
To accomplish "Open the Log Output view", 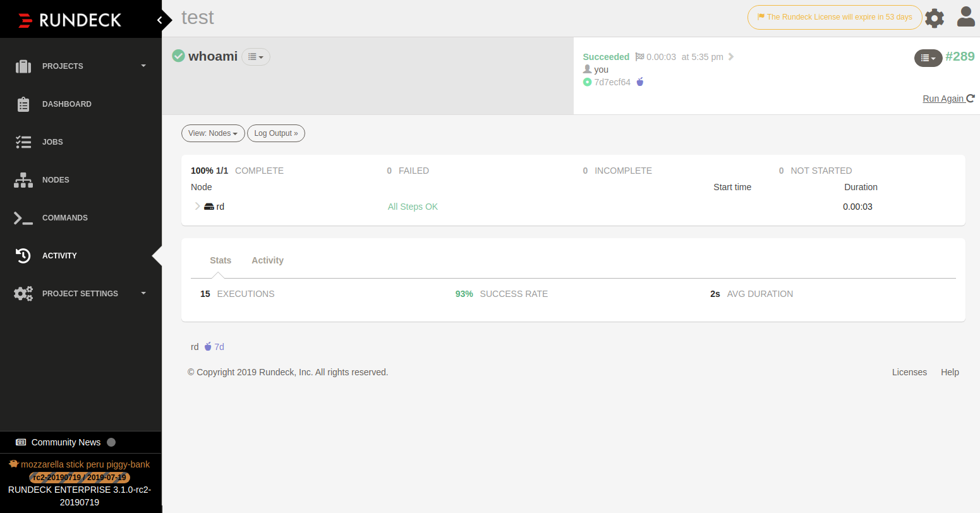I will 276,133.
